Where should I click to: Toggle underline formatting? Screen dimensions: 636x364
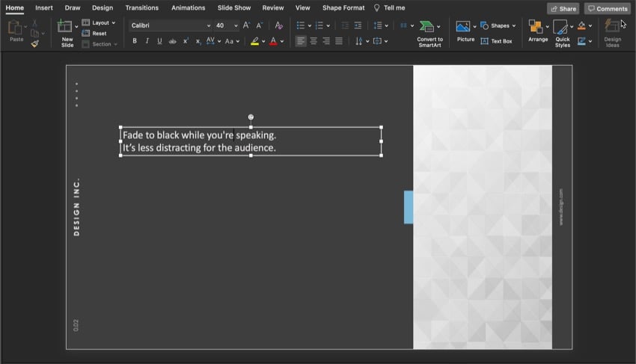[159, 41]
